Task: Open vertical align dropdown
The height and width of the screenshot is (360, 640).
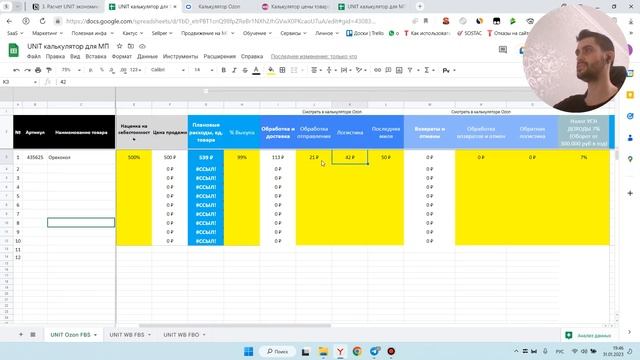Action: click(331, 70)
